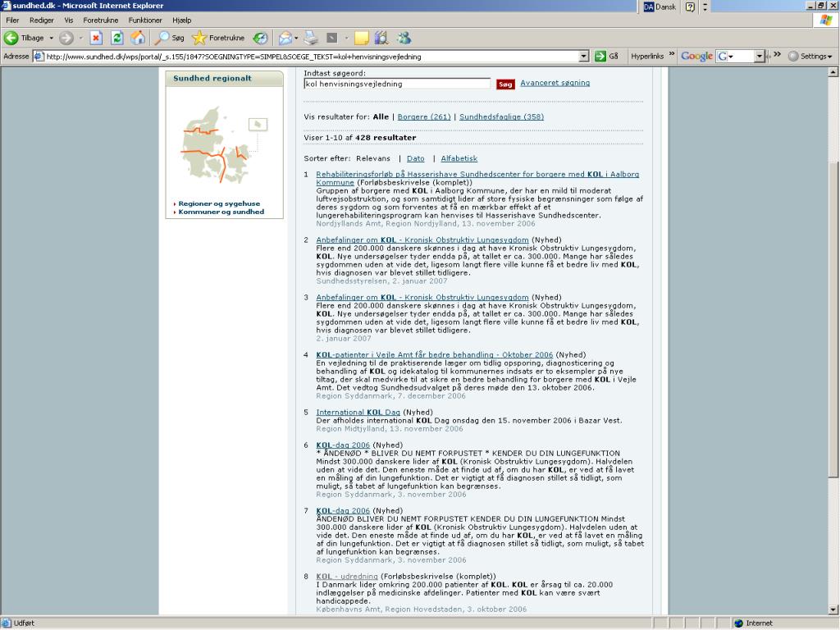The height and width of the screenshot is (630, 840).
Task: Filter results by Borgere (261)
Action: click(424, 116)
